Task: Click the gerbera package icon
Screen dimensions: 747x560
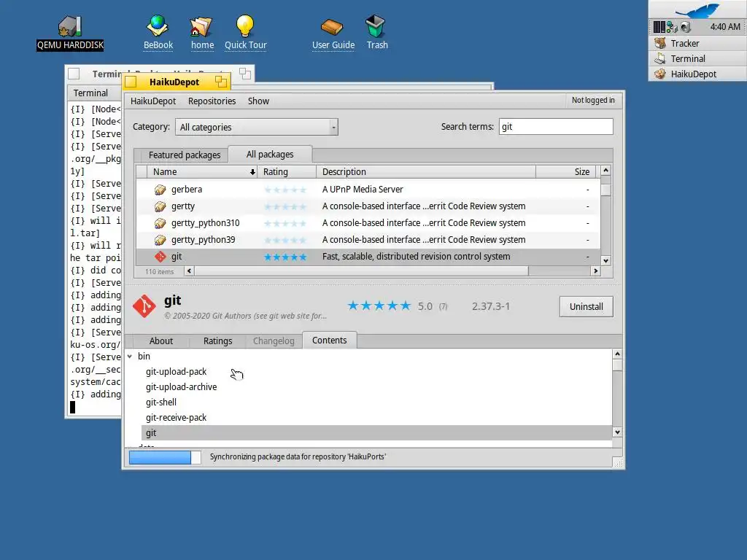Action: (160, 190)
